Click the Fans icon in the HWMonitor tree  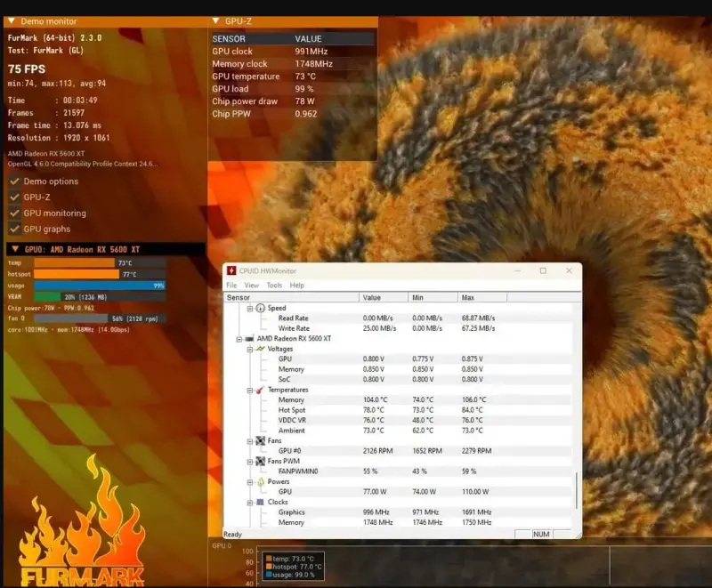(x=260, y=440)
